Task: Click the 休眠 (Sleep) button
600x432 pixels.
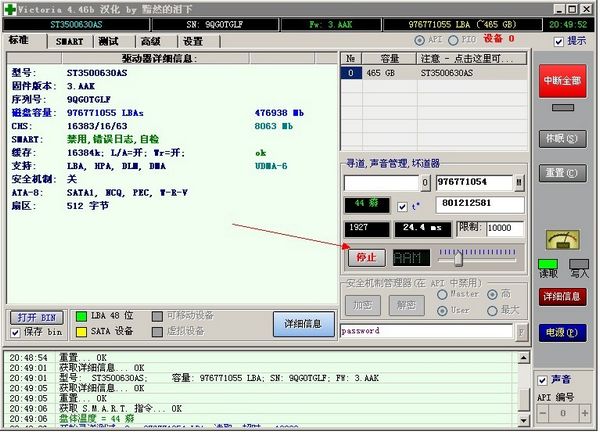Action: pos(563,137)
